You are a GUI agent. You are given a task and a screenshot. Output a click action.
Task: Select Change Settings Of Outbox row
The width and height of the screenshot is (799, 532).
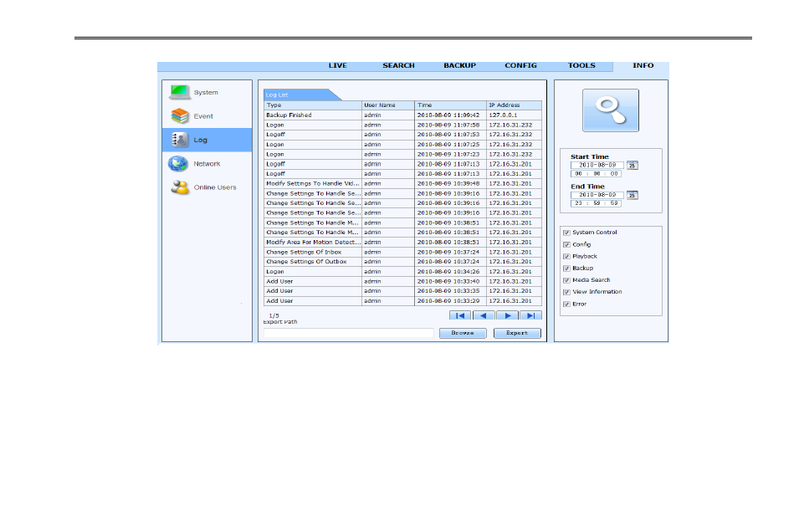coord(402,262)
